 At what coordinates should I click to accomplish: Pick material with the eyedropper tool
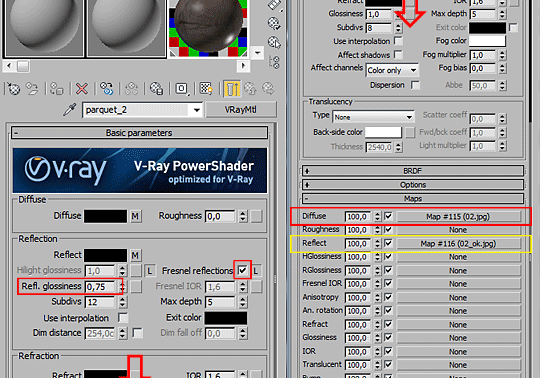(x=70, y=110)
